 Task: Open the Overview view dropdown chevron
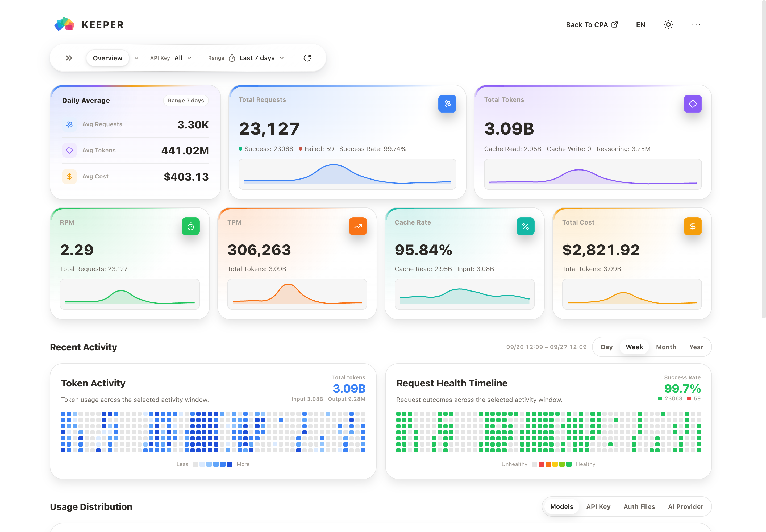pos(136,58)
